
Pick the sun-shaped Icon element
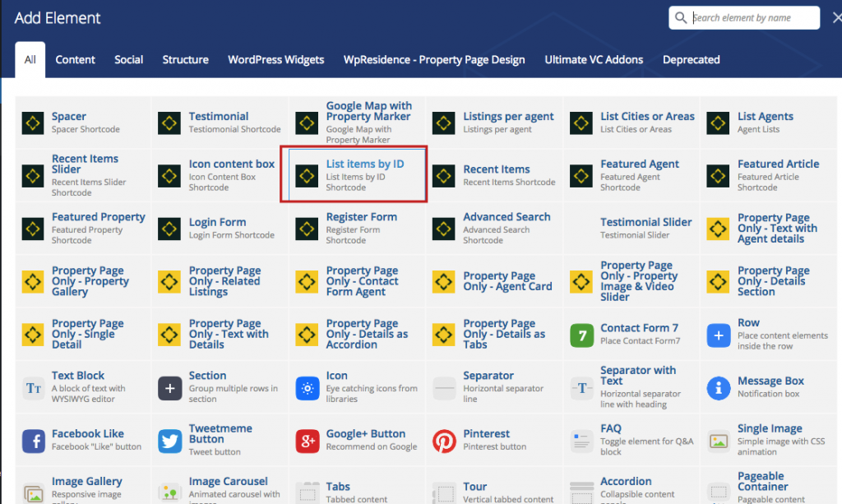click(x=308, y=387)
